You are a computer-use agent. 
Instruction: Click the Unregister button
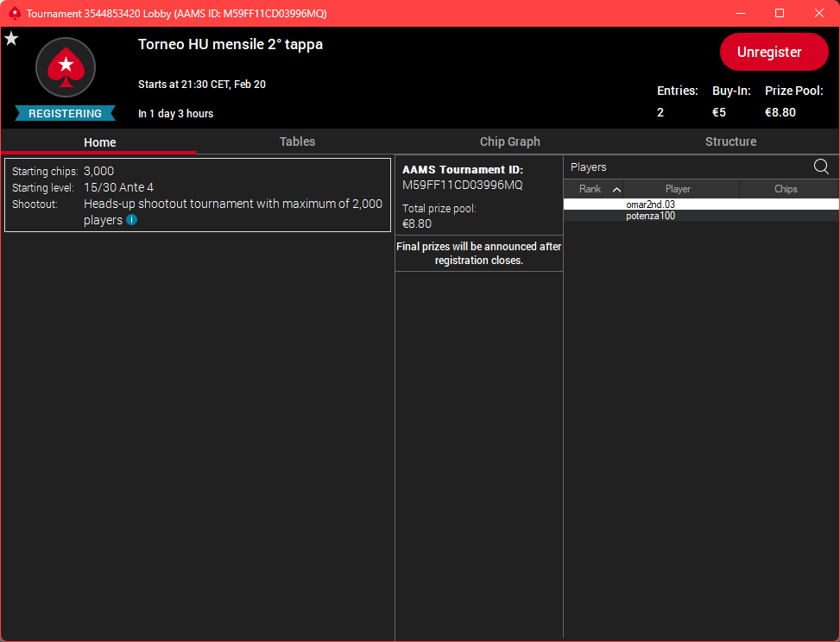click(774, 52)
